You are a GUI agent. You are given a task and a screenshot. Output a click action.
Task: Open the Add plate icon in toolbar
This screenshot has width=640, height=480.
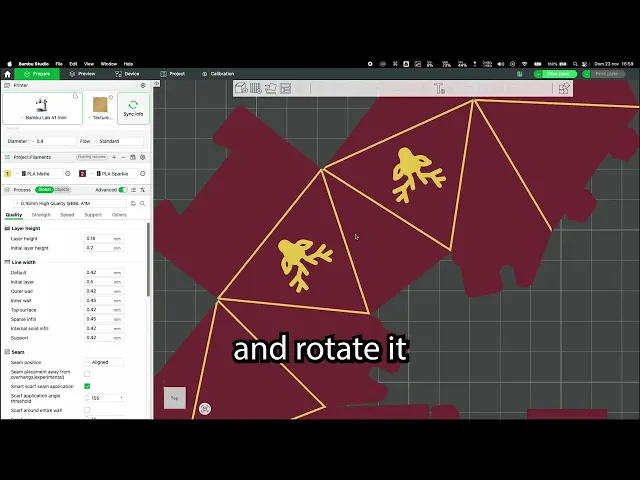(x=256, y=88)
